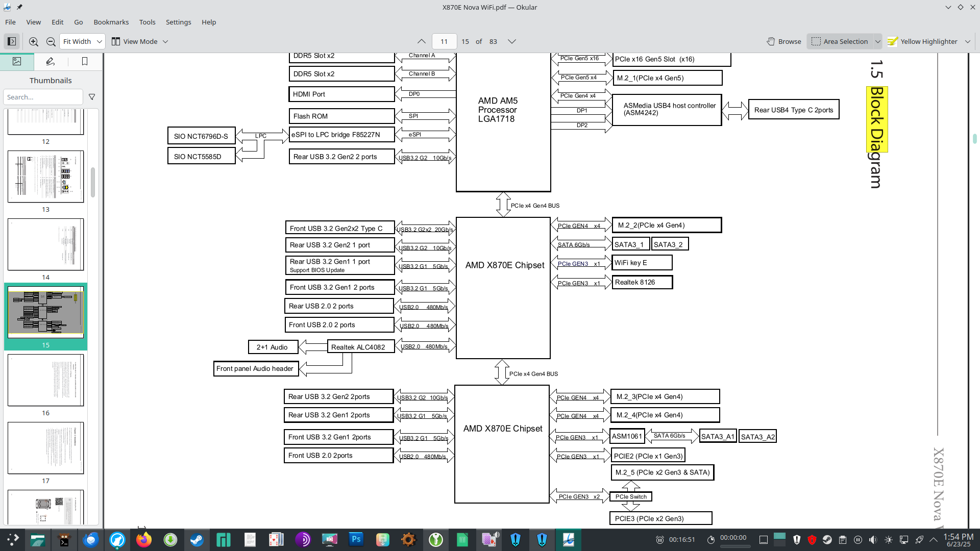
Task: Open the Settings menu
Action: 178,22
